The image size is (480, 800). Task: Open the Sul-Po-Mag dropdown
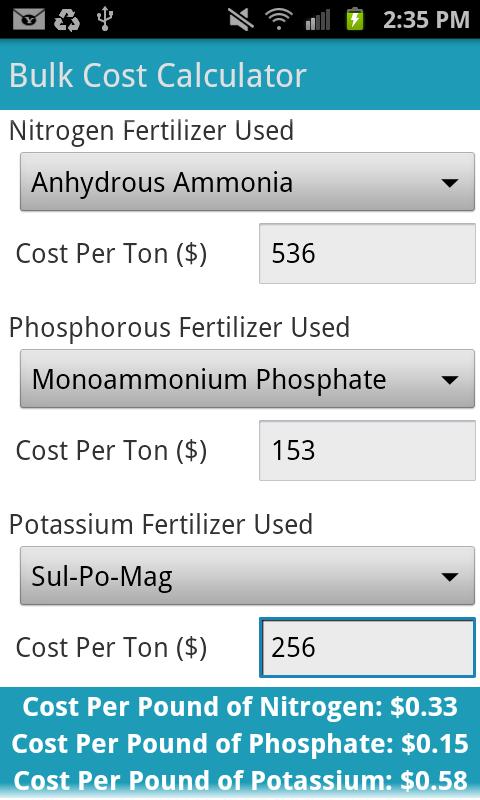pos(247,576)
